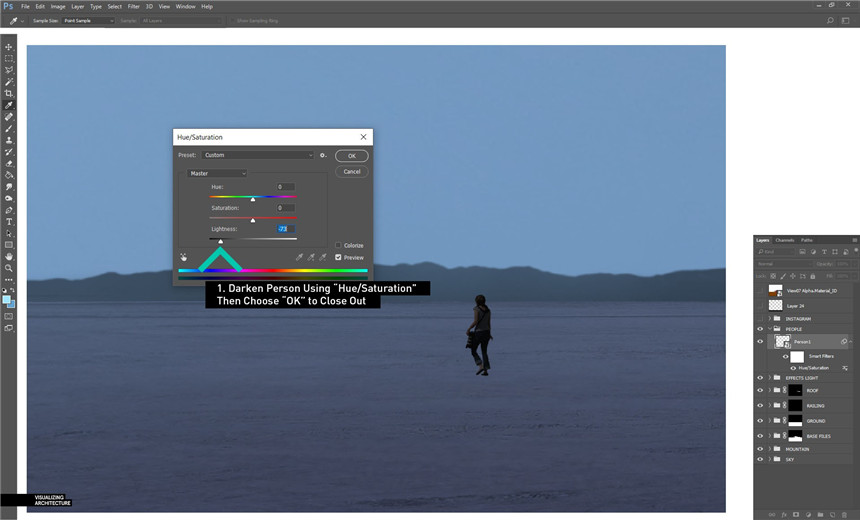Open the preset options gear icon

324,155
